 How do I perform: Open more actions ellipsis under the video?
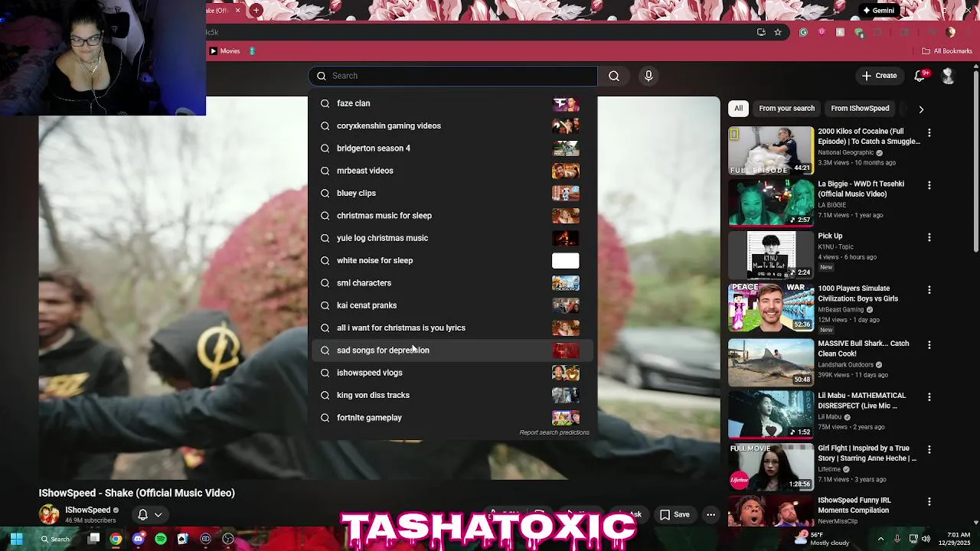[x=710, y=514]
